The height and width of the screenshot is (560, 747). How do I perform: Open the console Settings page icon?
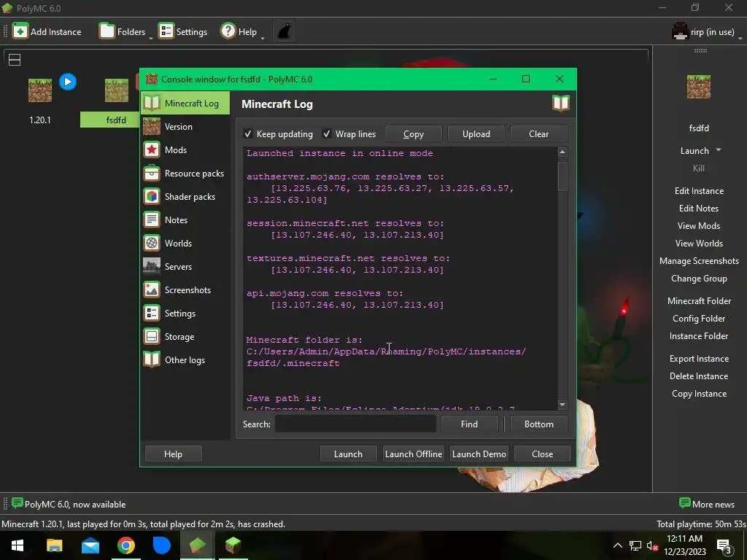[x=152, y=313]
